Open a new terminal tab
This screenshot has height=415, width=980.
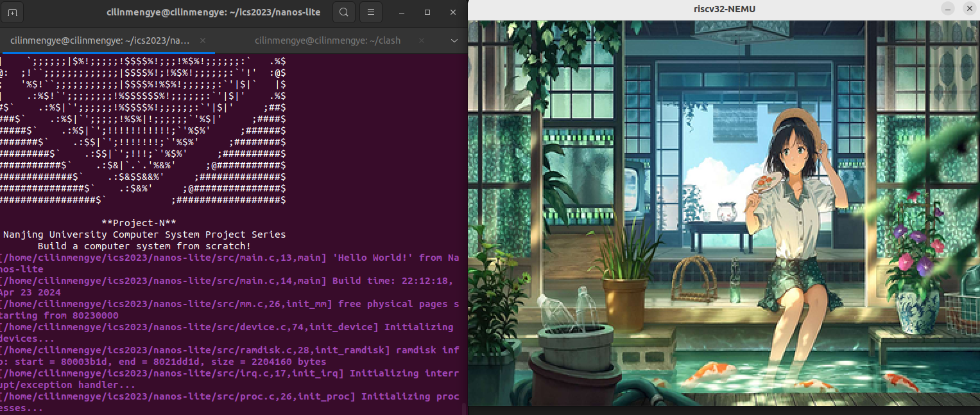(x=12, y=12)
